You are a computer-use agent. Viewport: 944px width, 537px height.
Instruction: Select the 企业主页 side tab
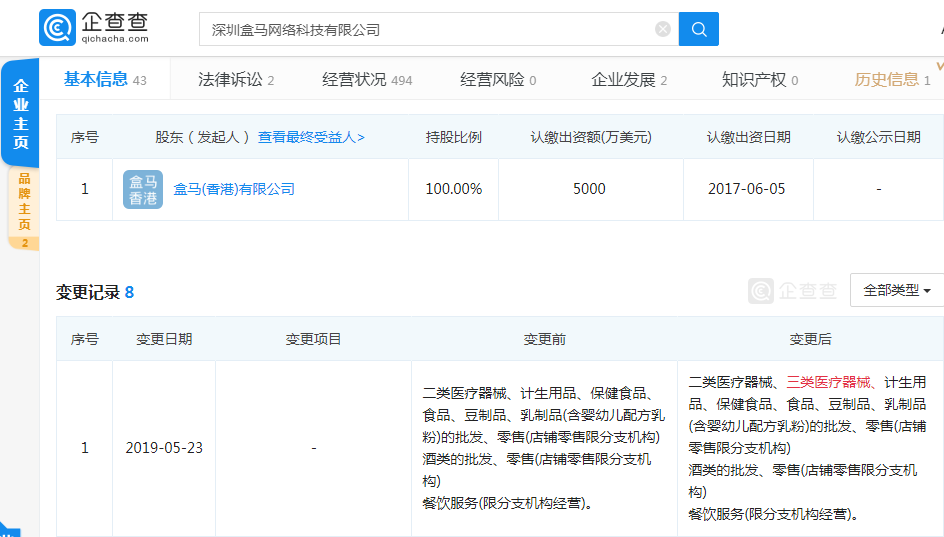click(20, 114)
